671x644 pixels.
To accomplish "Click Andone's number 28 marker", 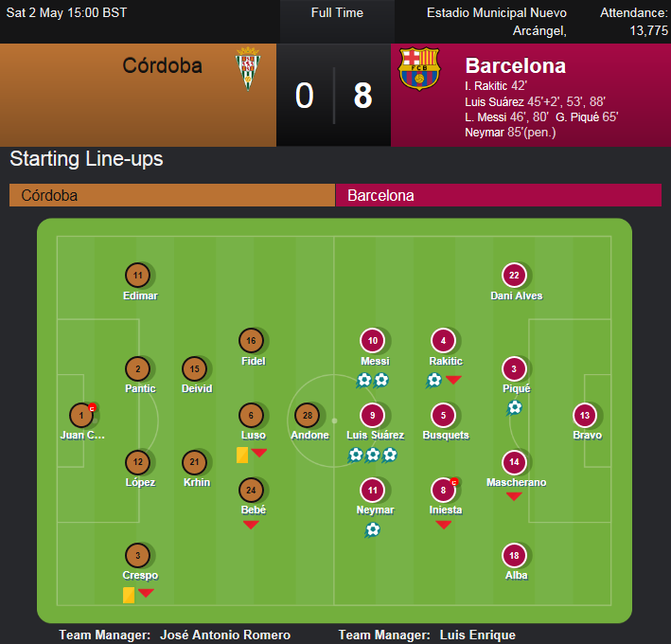I will (x=308, y=416).
